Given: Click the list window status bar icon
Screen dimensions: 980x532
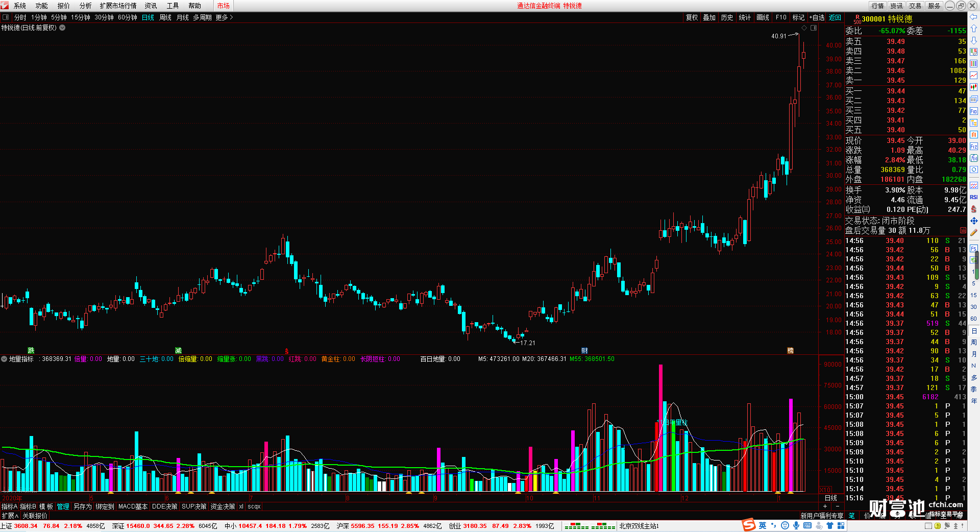Looking at the screenshot, I should pyautogui.click(x=929, y=526).
